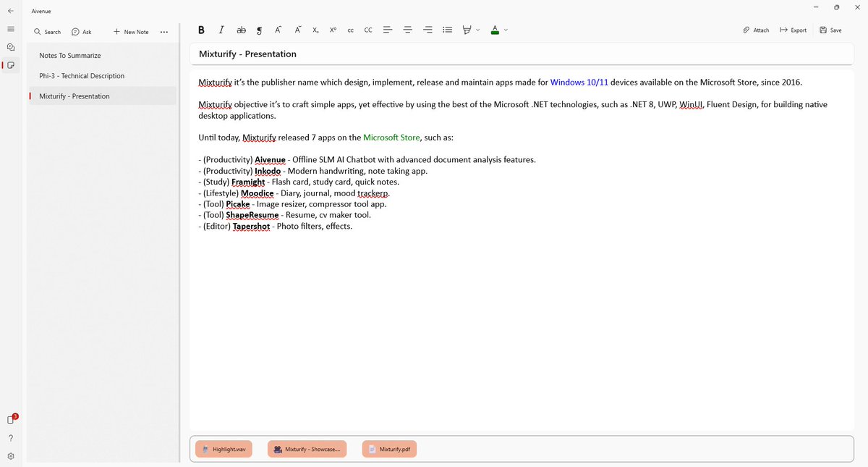The width and height of the screenshot is (868, 467).
Task: Open the hamburger navigation menu
Action: 11,30
